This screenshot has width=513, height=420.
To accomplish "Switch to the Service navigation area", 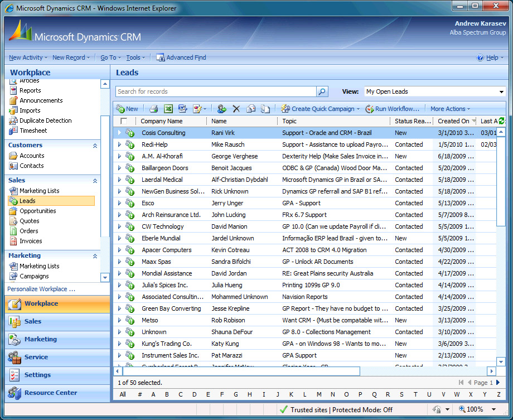I will [x=57, y=357].
